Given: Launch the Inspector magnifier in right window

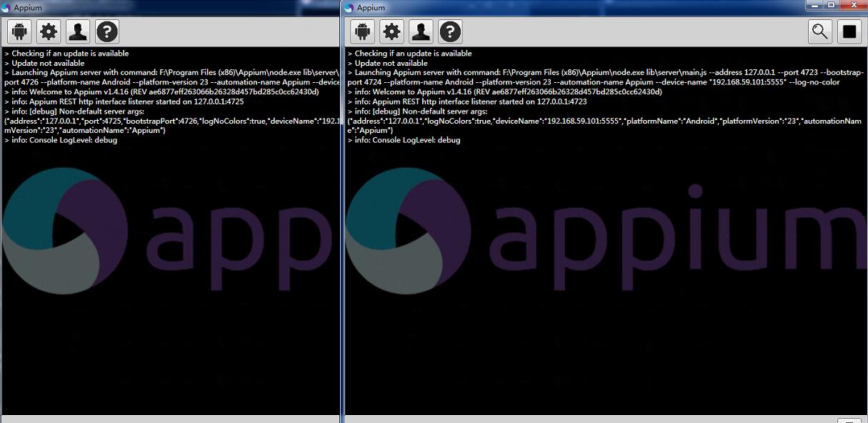Looking at the screenshot, I should pos(820,31).
